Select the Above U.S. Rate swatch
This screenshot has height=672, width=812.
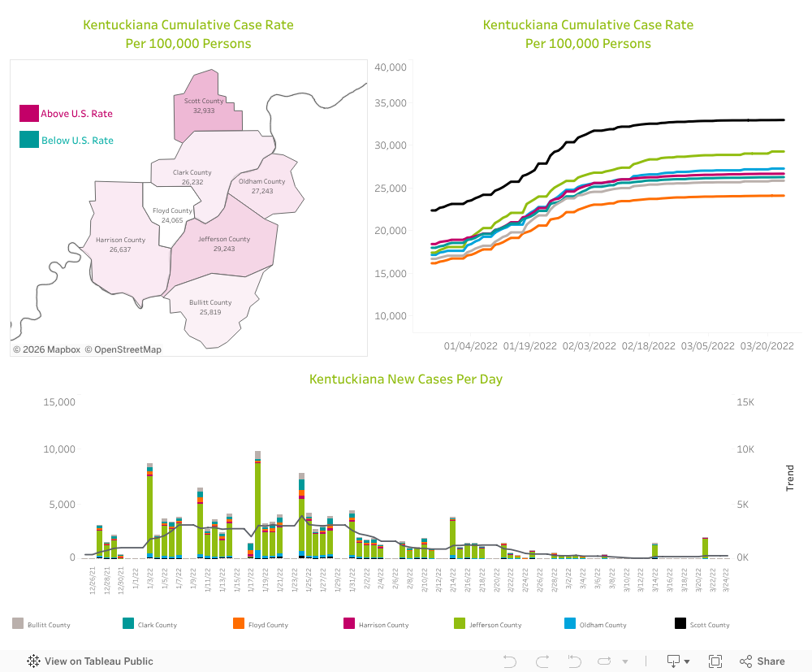[x=29, y=114]
